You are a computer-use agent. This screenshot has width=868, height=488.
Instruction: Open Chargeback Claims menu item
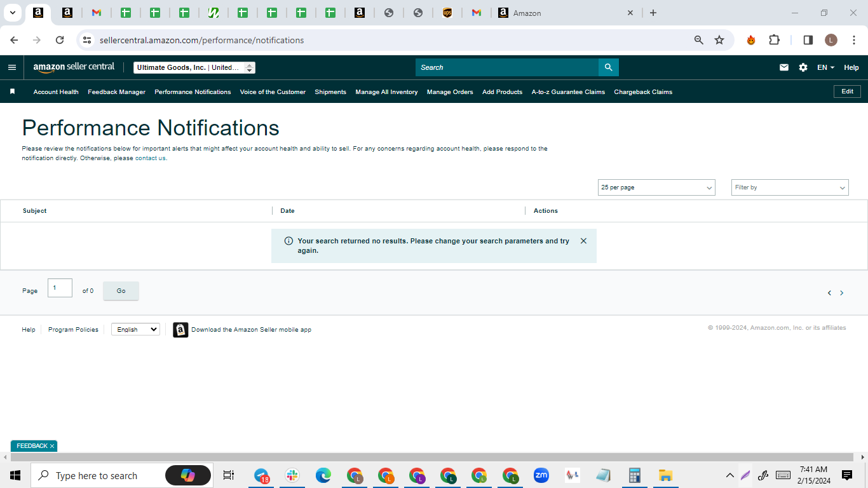643,91
